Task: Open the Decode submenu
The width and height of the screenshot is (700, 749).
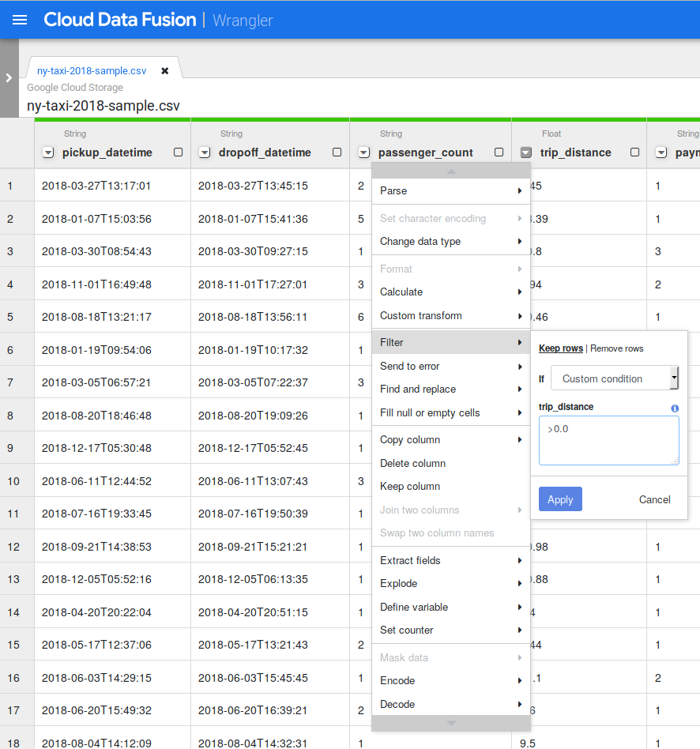Action: point(451,704)
